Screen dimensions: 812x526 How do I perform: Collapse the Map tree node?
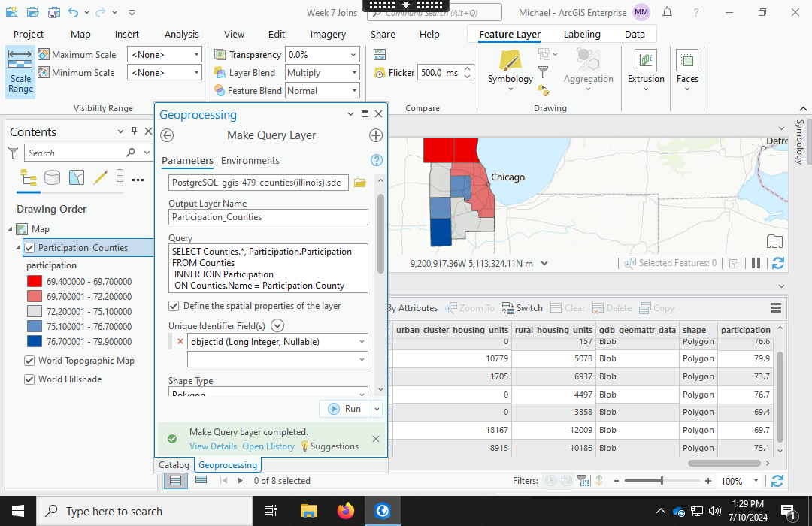(x=9, y=229)
